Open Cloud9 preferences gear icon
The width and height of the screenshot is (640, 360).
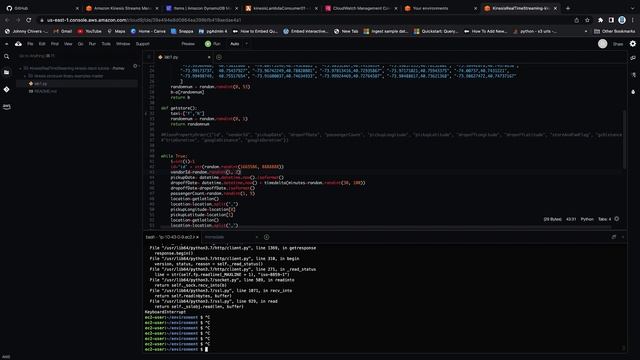[633, 44]
